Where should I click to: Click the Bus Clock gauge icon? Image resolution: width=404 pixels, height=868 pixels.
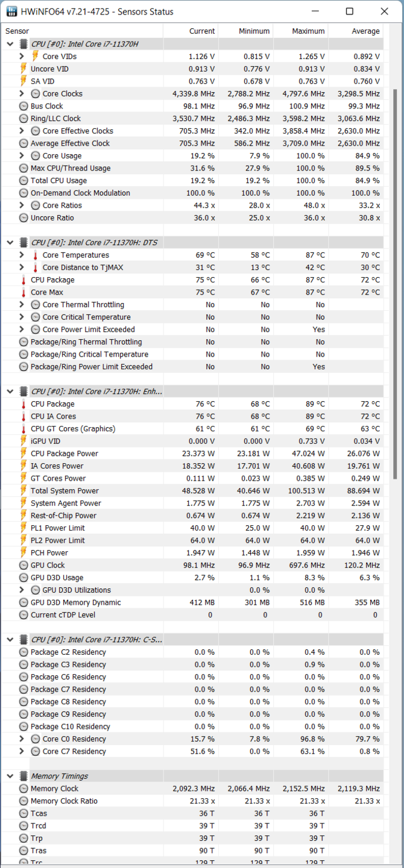[24, 106]
